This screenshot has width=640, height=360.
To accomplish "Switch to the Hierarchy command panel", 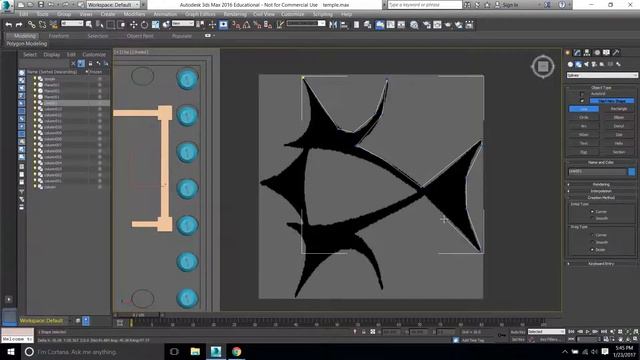I will coord(587,53).
